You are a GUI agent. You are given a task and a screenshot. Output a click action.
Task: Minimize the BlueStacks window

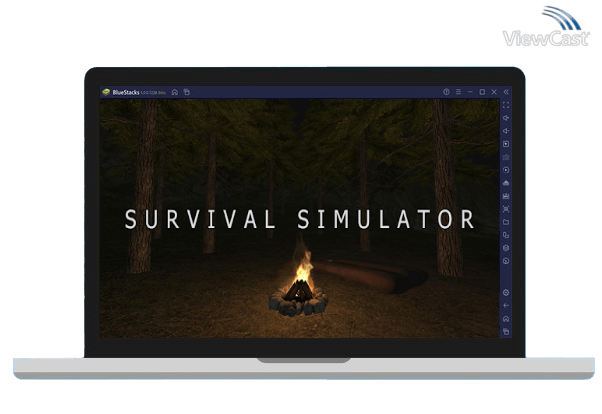click(470, 92)
